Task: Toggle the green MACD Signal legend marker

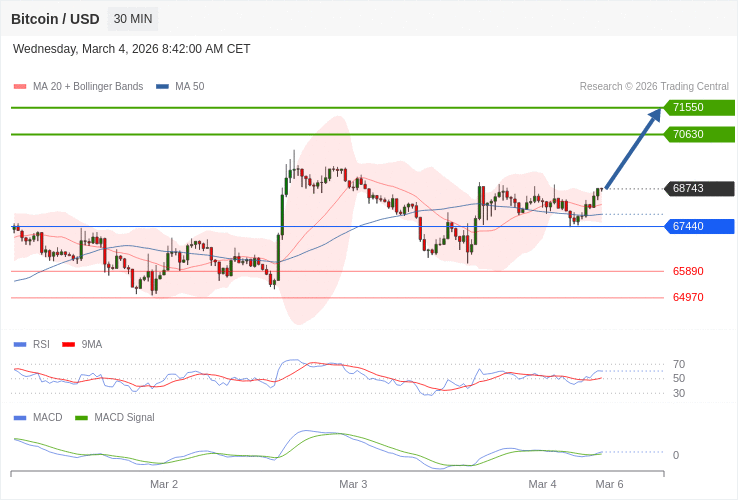Action: (x=81, y=417)
